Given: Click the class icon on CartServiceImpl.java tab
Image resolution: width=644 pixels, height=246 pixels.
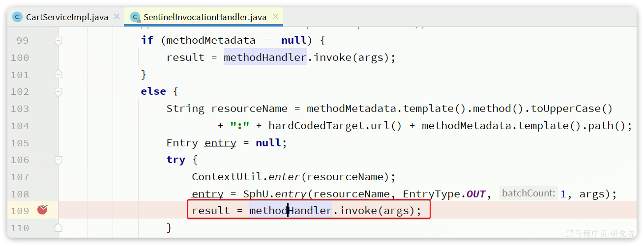Looking at the screenshot, I should [x=18, y=17].
